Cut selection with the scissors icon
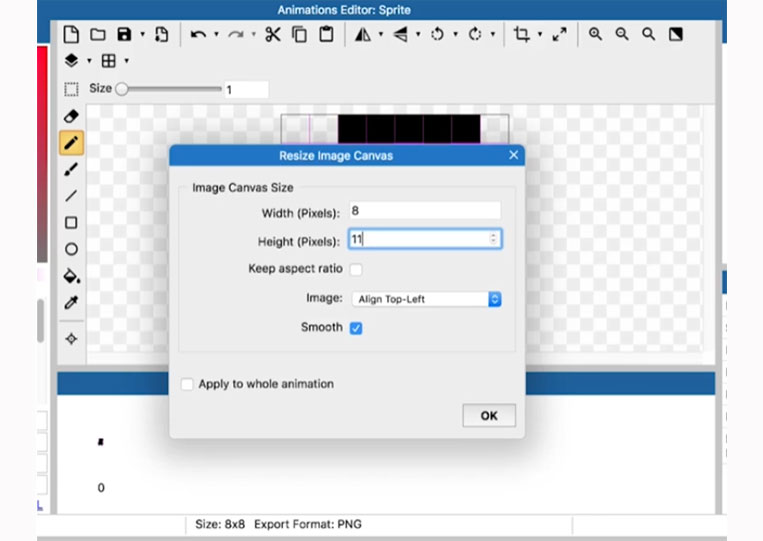This screenshot has width=763, height=541. point(273,35)
